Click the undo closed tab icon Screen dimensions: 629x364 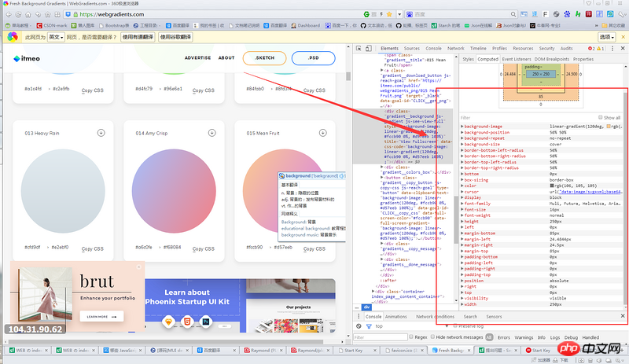38,14
